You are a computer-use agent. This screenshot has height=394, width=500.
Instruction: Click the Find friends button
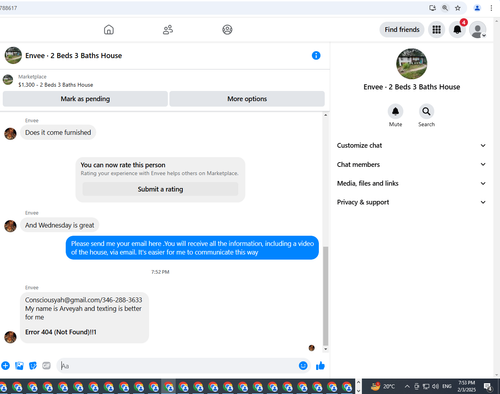[402, 30]
